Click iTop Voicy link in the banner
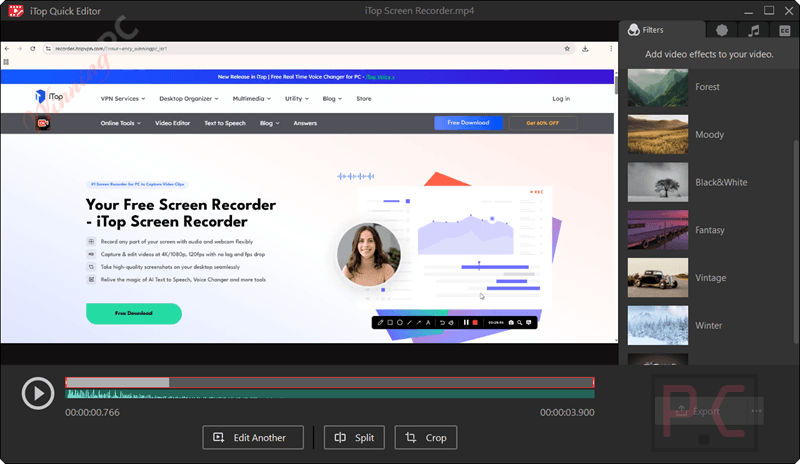This screenshot has height=464, width=800. coord(380,77)
